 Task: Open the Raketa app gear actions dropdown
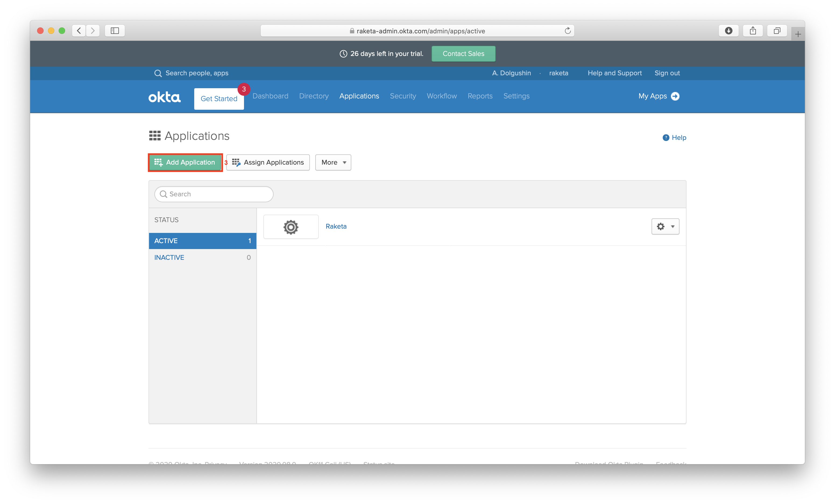665,226
